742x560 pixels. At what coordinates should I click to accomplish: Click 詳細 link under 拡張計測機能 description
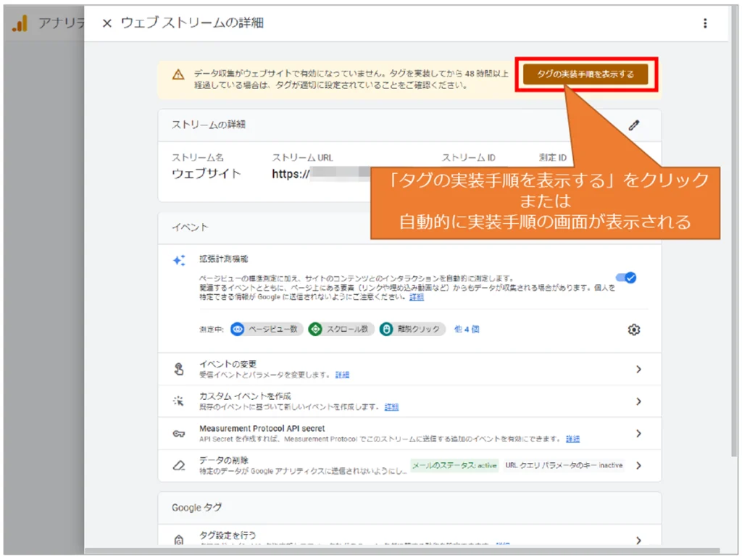417,297
